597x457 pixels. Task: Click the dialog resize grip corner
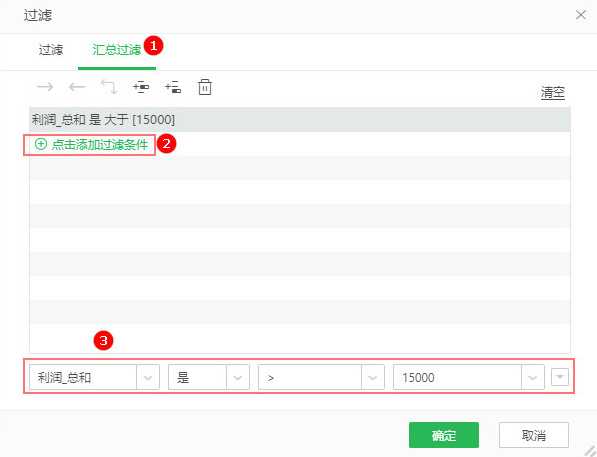590,451
